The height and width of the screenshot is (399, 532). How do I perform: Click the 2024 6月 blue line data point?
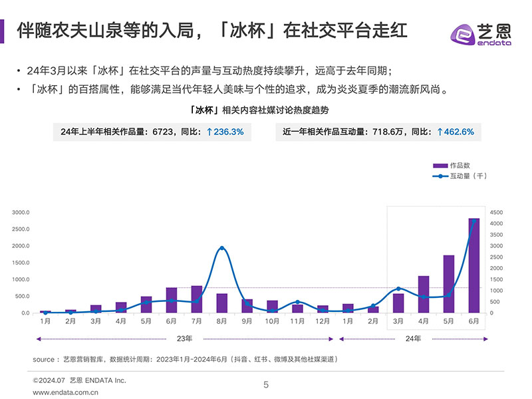click(474, 221)
